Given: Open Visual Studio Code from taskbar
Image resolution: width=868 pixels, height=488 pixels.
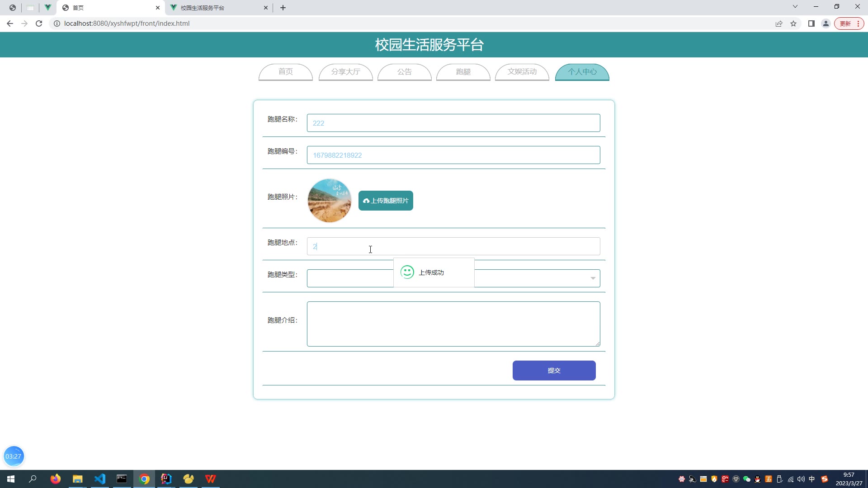Looking at the screenshot, I should (x=100, y=479).
